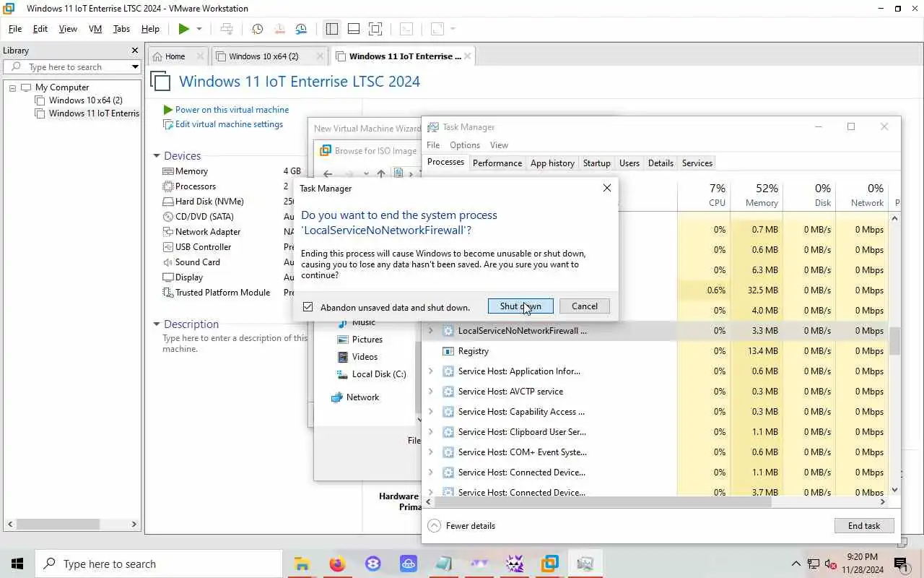Close the Task Manager confirmation dialog
Image resolution: width=924 pixels, height=578 pixels.
[607, 188]
